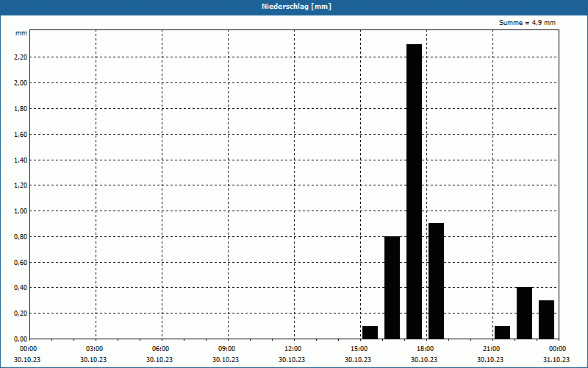
Task: Select the tallest 2,30 mm precipitation bar
Action: coord(414,191)
